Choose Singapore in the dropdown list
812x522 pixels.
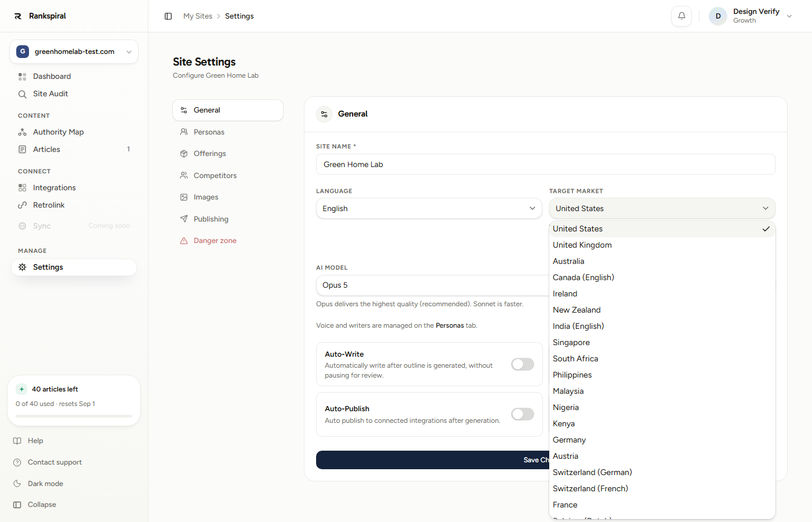click(662, 343)
